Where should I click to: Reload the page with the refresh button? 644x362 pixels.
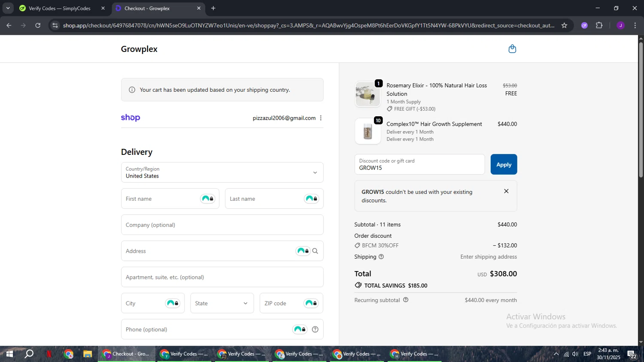pos(38,25)
